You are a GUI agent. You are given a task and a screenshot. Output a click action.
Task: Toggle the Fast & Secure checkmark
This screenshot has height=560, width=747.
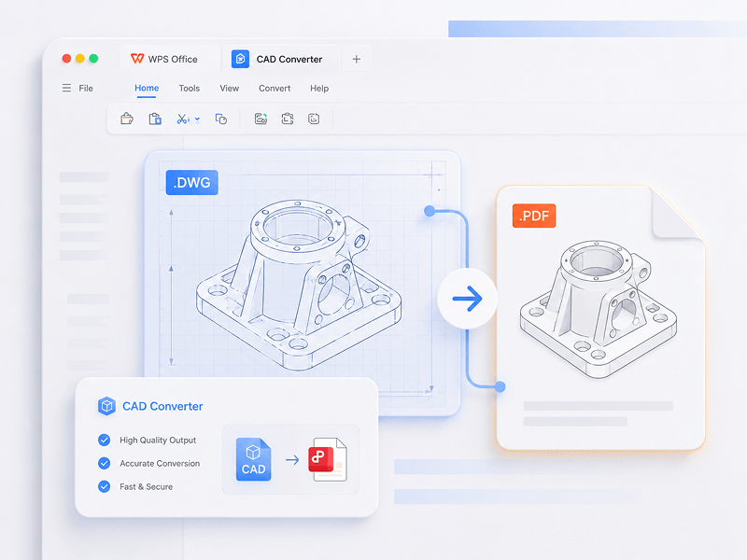[x=104, y=486]
